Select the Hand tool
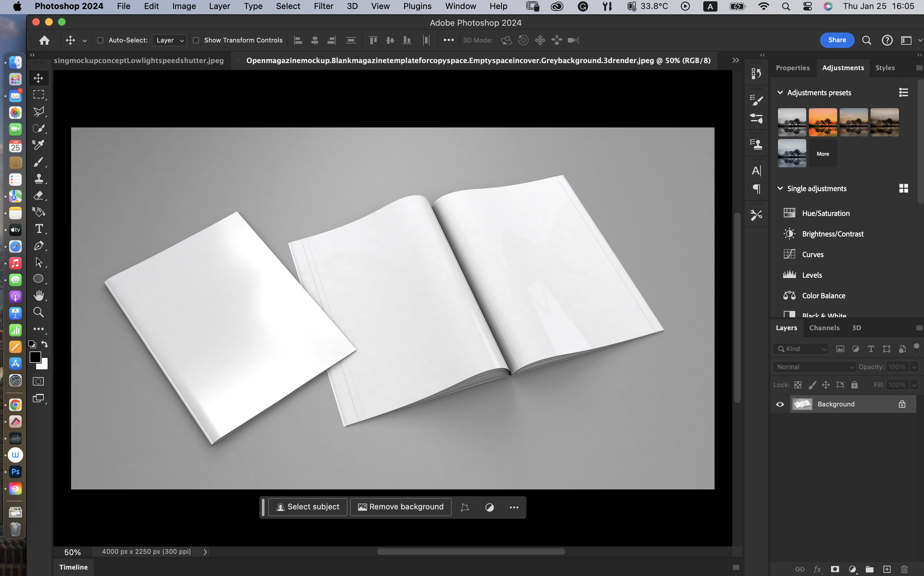The height and width of the screenshot is (576, 924). 39,296
